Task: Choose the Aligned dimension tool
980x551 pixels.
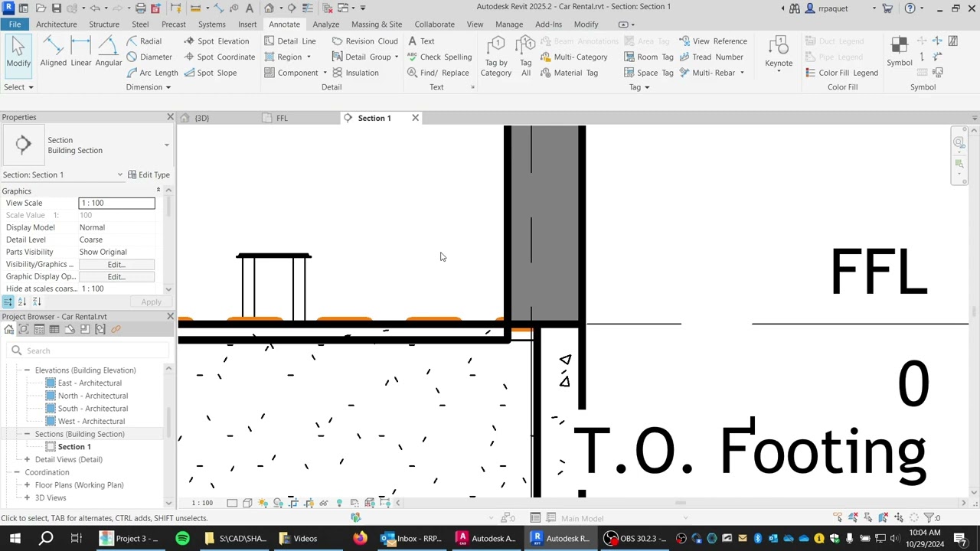Action: pyautogui.click(x=53, y=52)
